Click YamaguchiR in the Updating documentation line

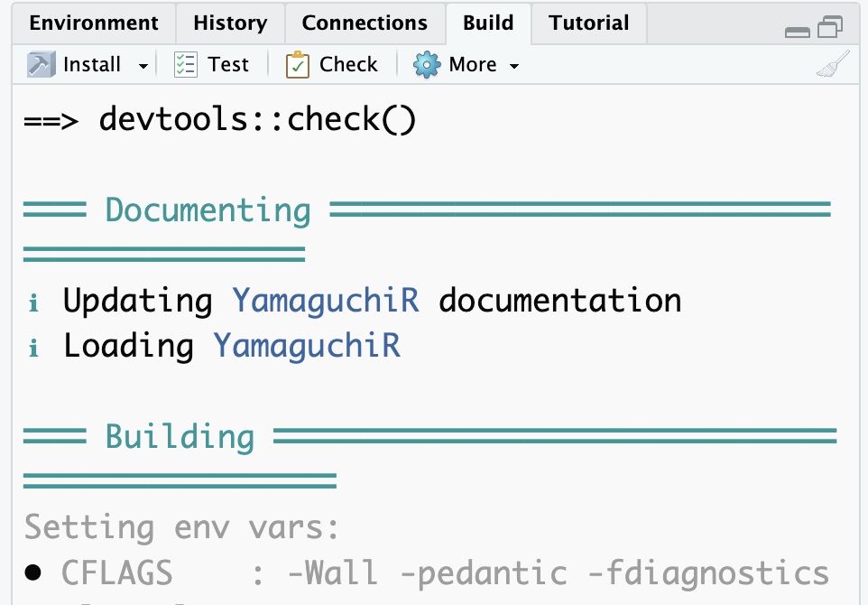[x=326, y=301]
